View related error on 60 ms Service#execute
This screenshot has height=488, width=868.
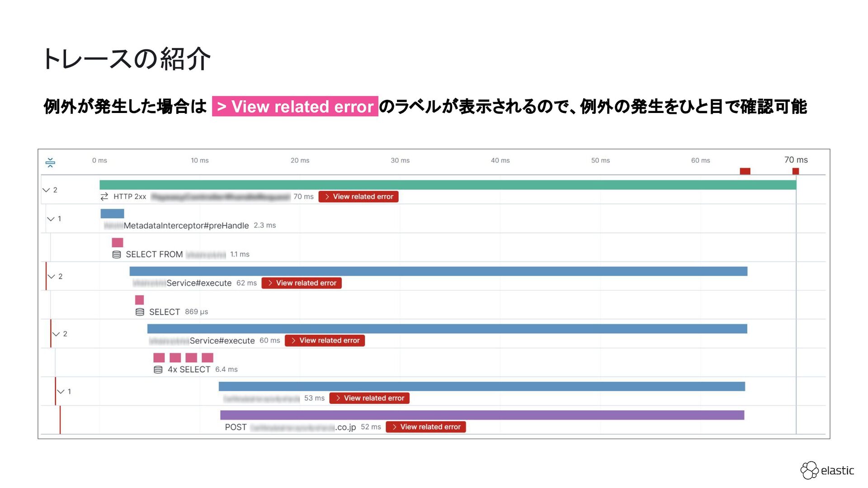pyautogui.click(x=325, y=341)
